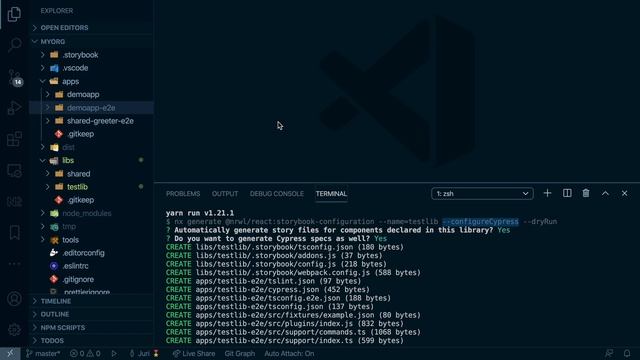Switch to the Output tab

pyautogui.click(x=225, y=194)
